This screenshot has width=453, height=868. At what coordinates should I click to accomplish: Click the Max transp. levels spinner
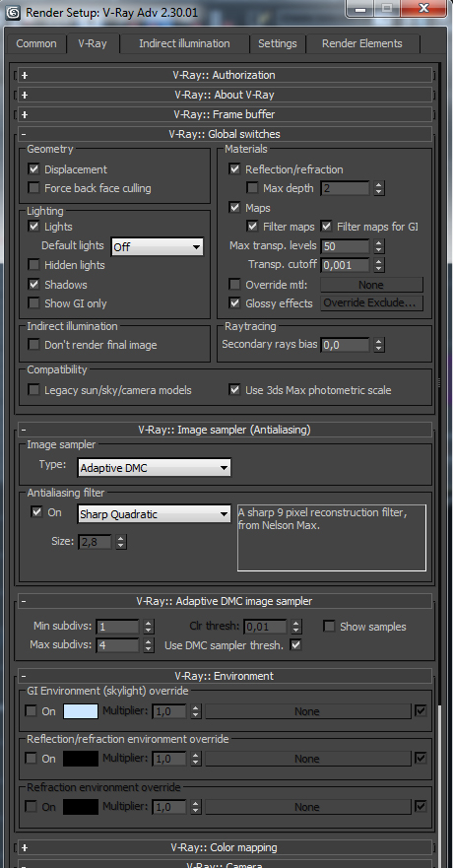pos(379,245)
